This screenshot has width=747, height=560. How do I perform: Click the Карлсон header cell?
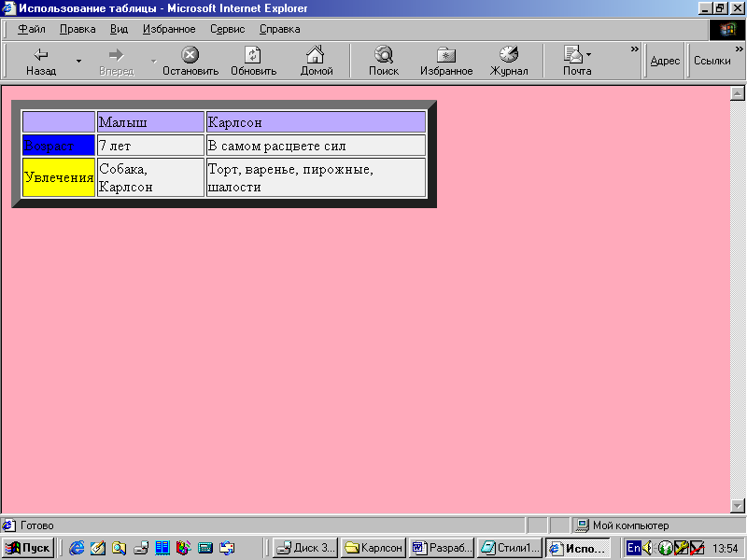[316, 122]
